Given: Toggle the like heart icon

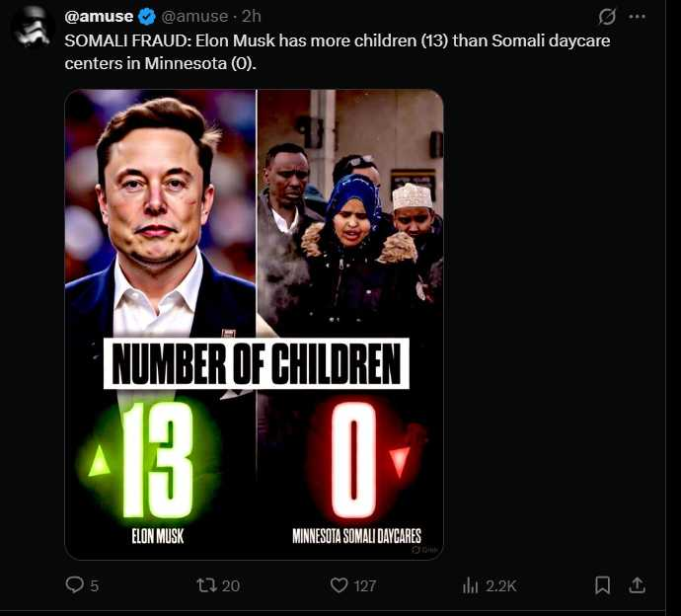Looking at the screenshot, I should (x=339, y=585).
